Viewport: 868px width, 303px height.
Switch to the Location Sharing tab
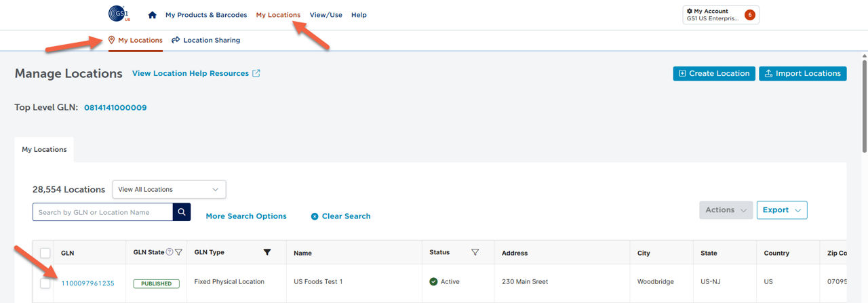[205, 40]
